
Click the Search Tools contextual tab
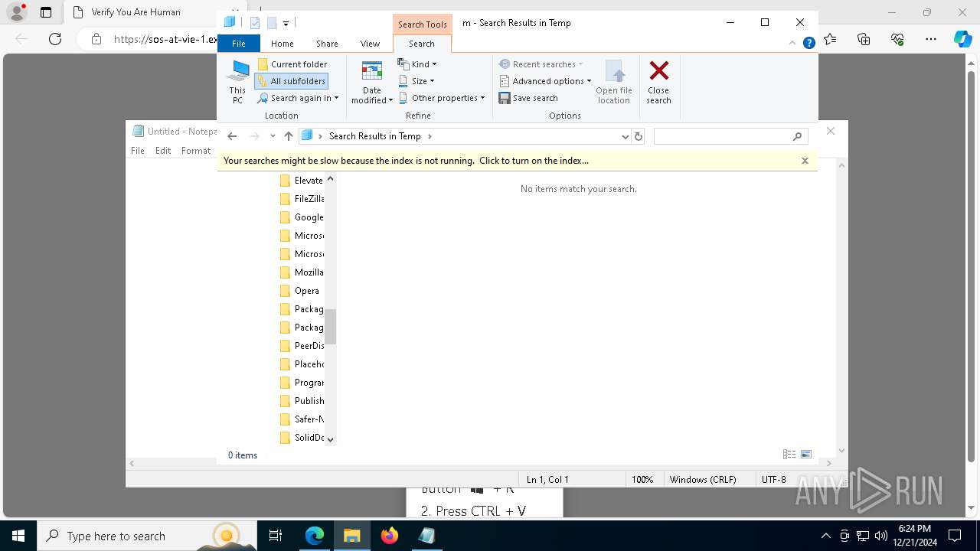[422, 24]
